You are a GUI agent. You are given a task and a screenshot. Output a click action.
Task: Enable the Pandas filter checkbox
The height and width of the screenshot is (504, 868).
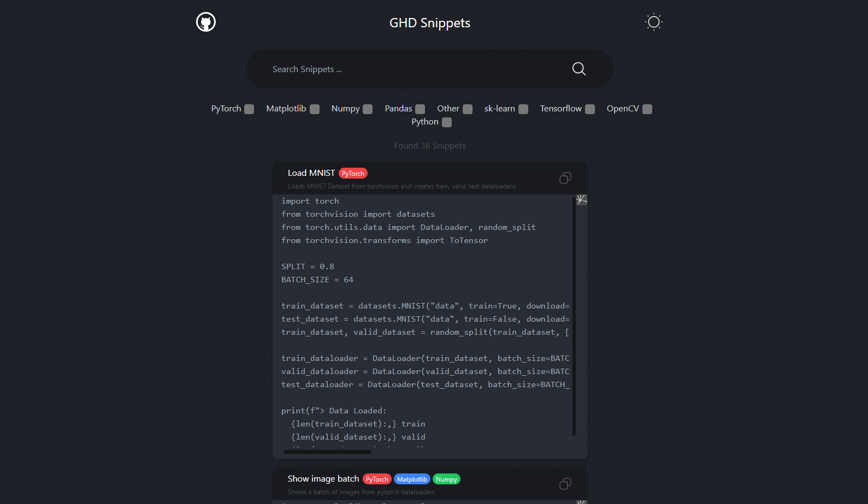click(420, 109)
